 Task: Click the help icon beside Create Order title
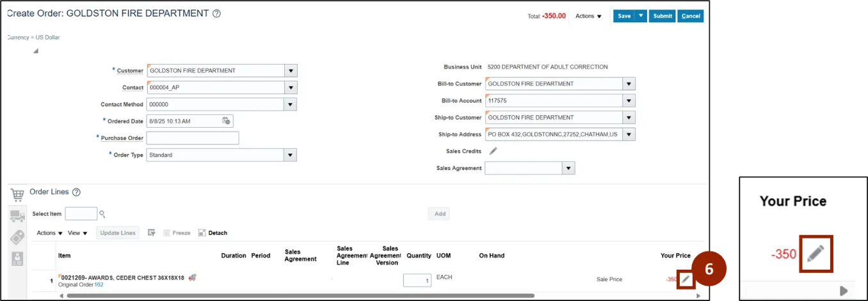click(x=216, y=13)
